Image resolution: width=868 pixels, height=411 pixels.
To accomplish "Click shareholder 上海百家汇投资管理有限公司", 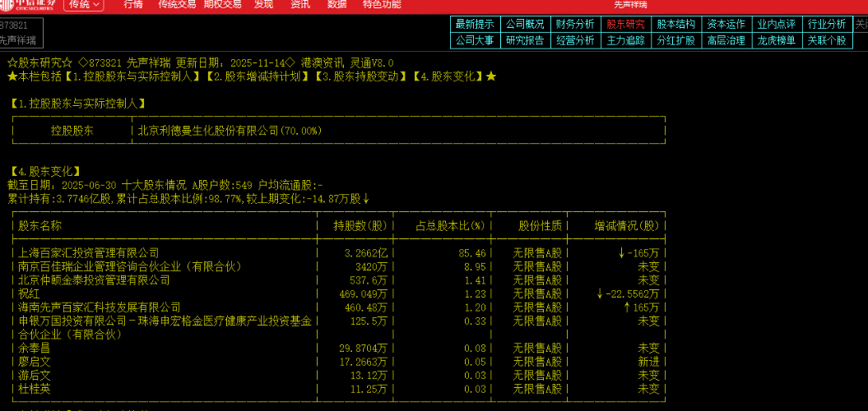I will pos(89,253).
